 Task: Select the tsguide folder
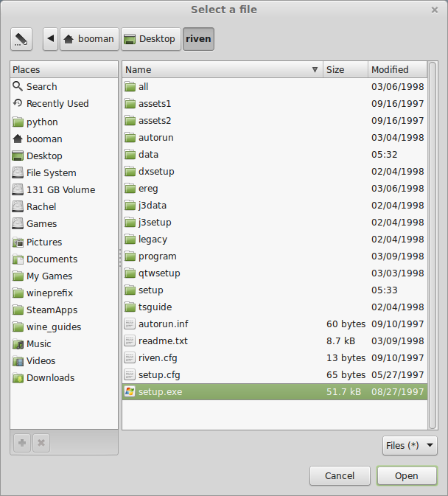(275, 307)
